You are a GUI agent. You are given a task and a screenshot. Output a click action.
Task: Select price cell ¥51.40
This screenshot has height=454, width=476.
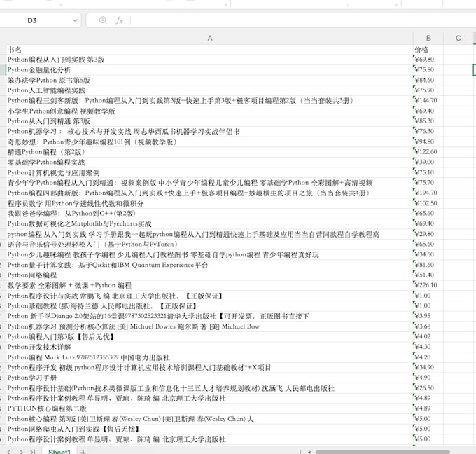click(x=428, y=275)
